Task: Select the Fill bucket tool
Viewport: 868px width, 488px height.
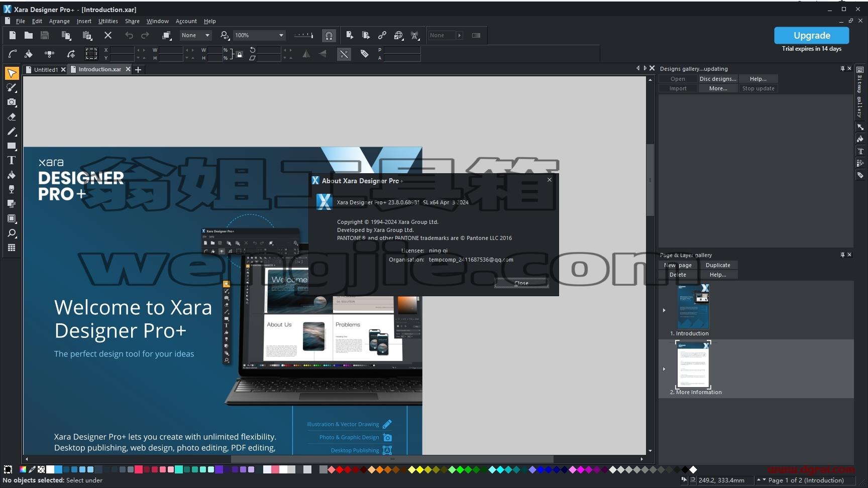Action: 12,175
